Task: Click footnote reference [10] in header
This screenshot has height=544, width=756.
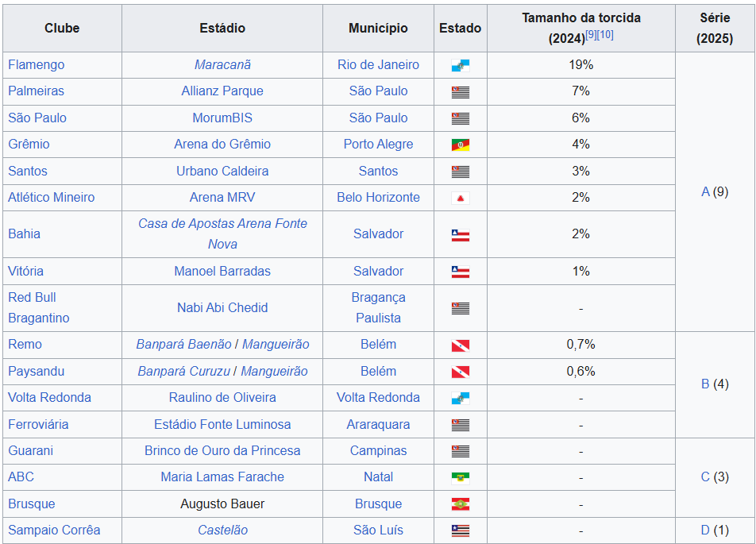Action: pyautogui.click(x=605, y=35)
